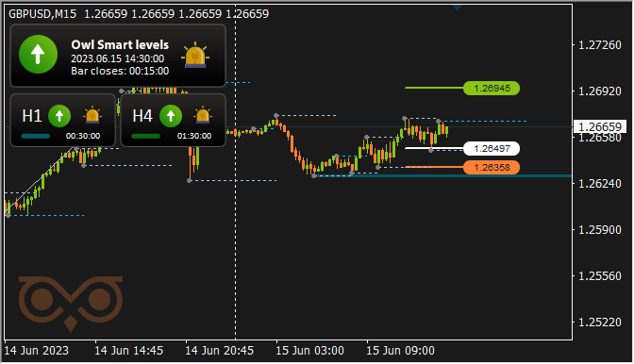Toggle the H4 alarm siren icon
634x364 pixels.
[x=203, y=116]
